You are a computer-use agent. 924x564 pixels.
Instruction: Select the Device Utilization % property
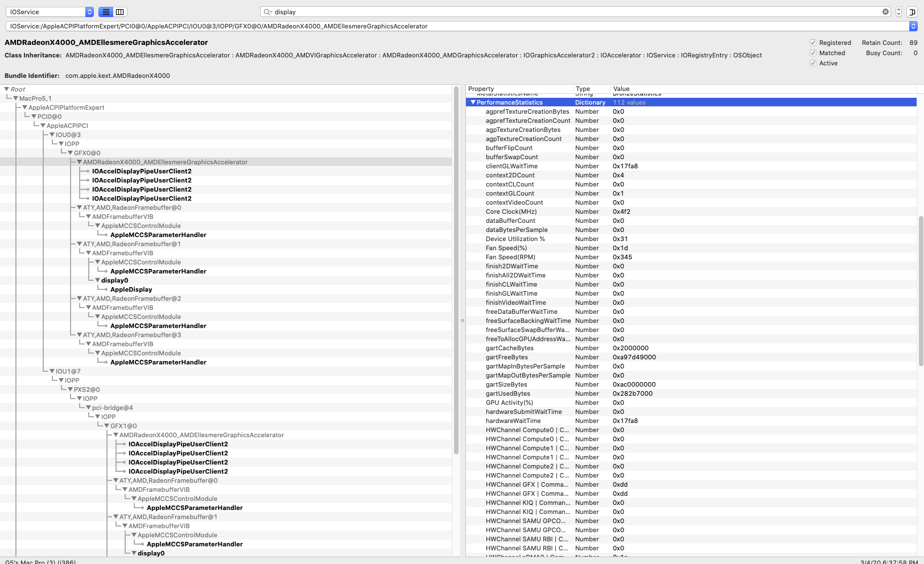click(691, 239)
